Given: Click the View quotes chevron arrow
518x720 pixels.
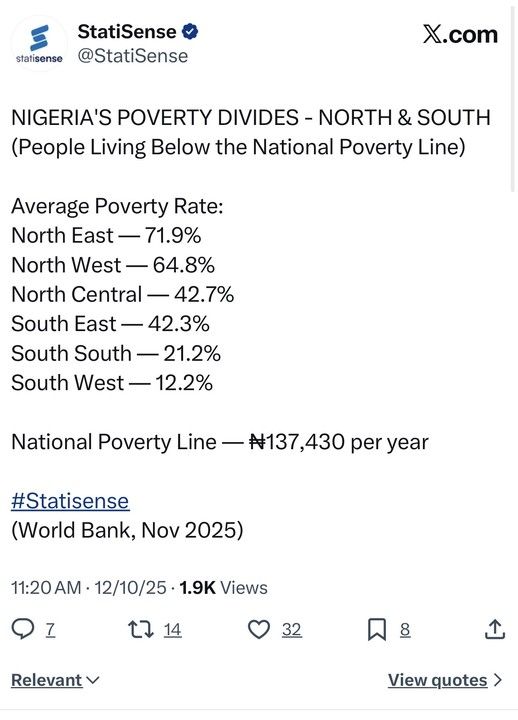Looking at the screenshot, I should (497, 680).
